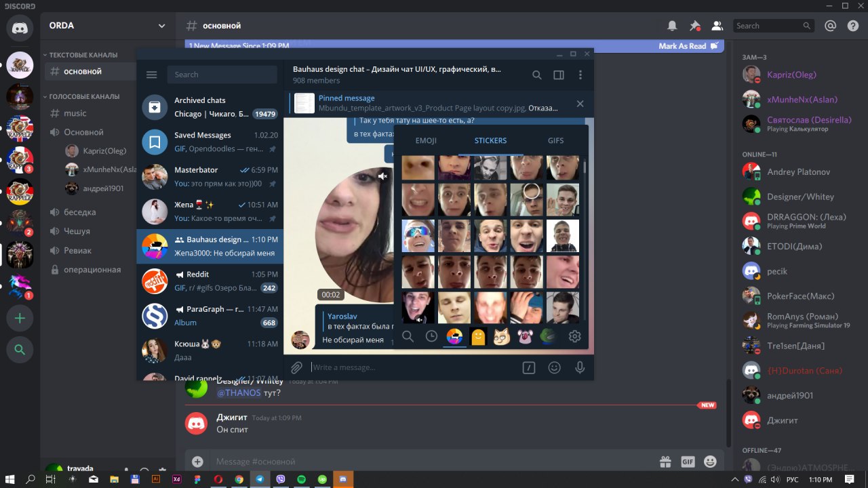Image resolution: width=868 pixels, height=488 pixels.
Task: Click Mark As Read on new message bar
Action: pos(688,46)
